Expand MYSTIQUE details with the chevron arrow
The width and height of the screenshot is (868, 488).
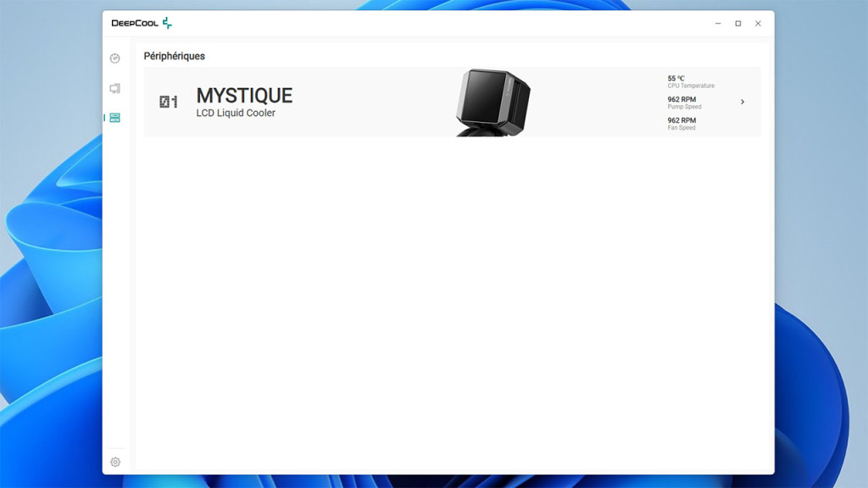[743, 102]
